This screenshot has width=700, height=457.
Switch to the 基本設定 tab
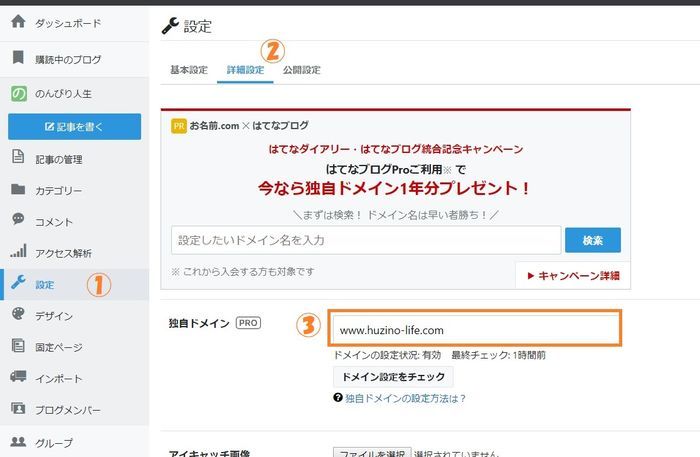189,70
